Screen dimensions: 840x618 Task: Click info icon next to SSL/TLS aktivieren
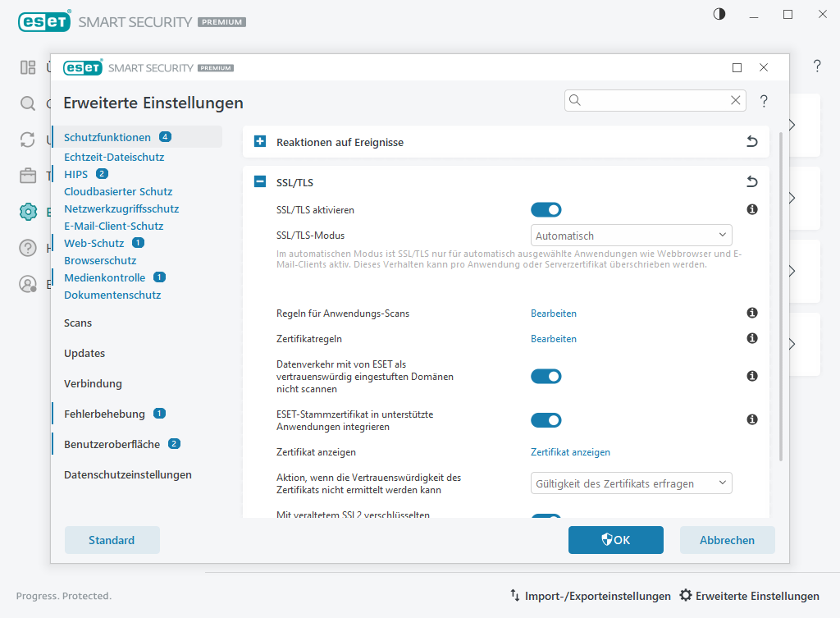(751, 210)
